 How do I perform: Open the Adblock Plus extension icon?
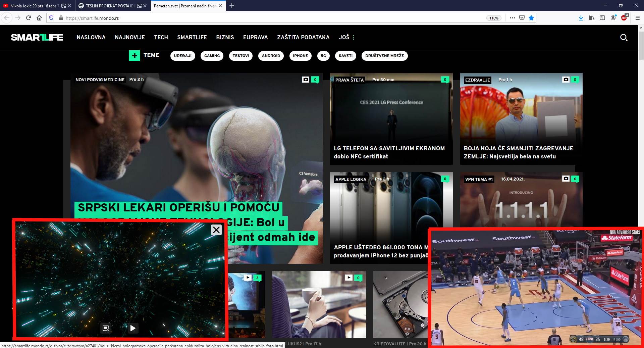624,18
